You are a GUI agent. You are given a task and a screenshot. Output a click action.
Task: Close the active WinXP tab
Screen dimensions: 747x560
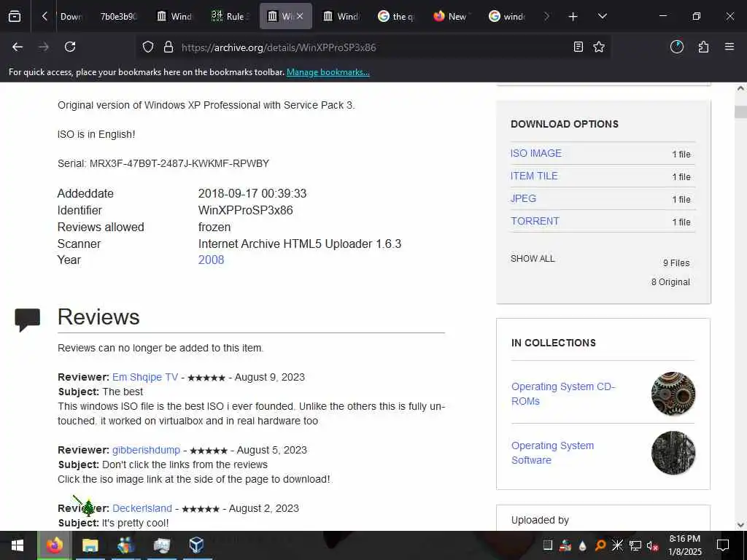coord(300,16)
